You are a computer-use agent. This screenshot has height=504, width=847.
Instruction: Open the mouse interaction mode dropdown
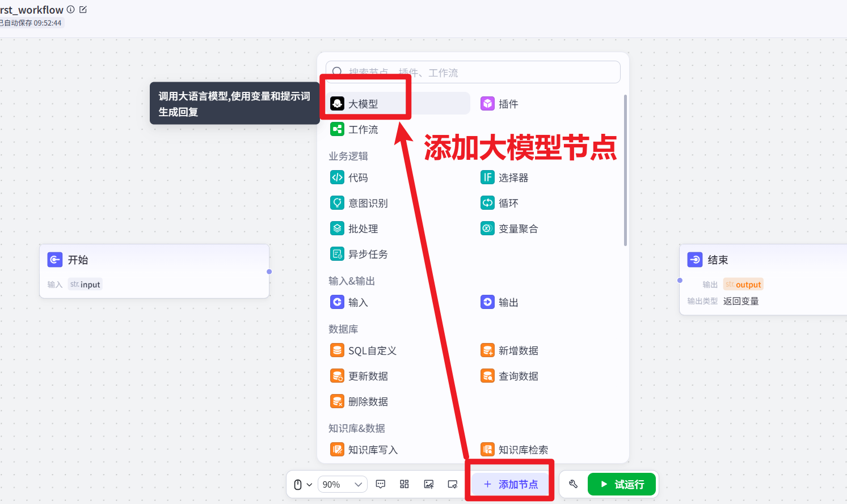point(303,484)
